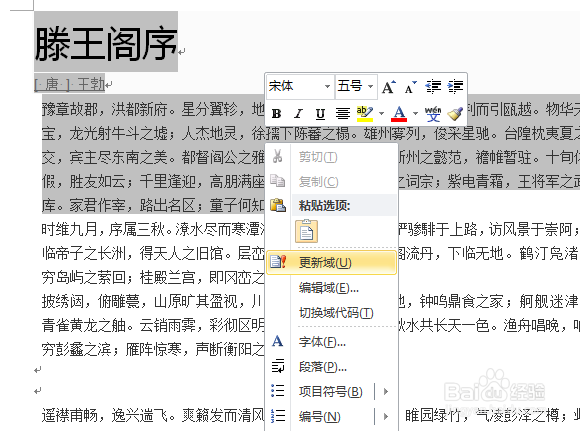Open highlight color dropdown arrow

coord(381,114)
